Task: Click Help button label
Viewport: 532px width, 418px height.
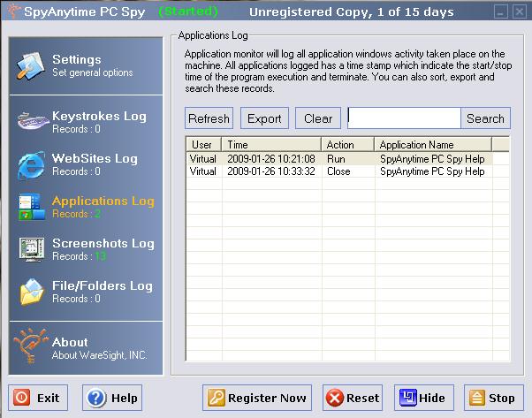Action: [125, 398]
